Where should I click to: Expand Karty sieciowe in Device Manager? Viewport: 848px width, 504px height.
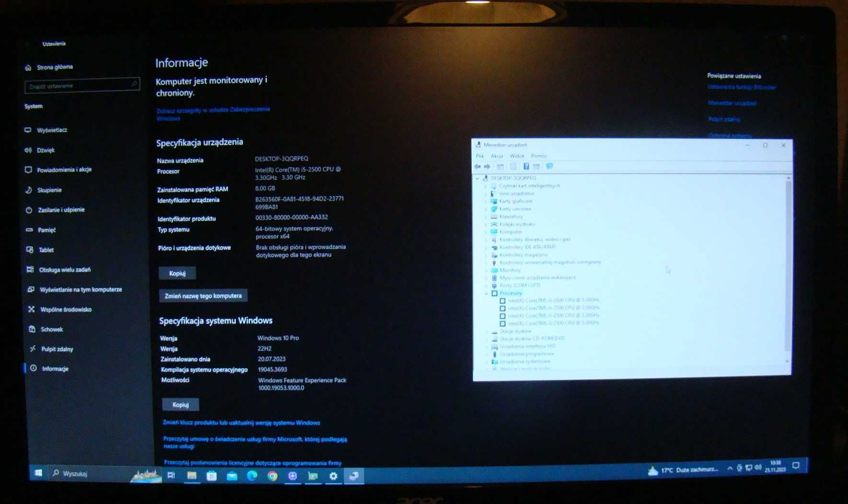[486, 209]
